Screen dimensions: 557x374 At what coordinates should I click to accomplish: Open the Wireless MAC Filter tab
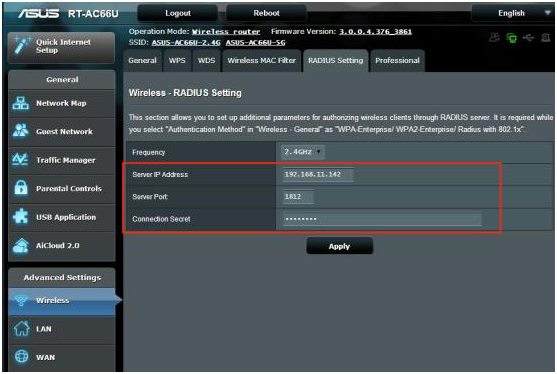coord(261,61)
